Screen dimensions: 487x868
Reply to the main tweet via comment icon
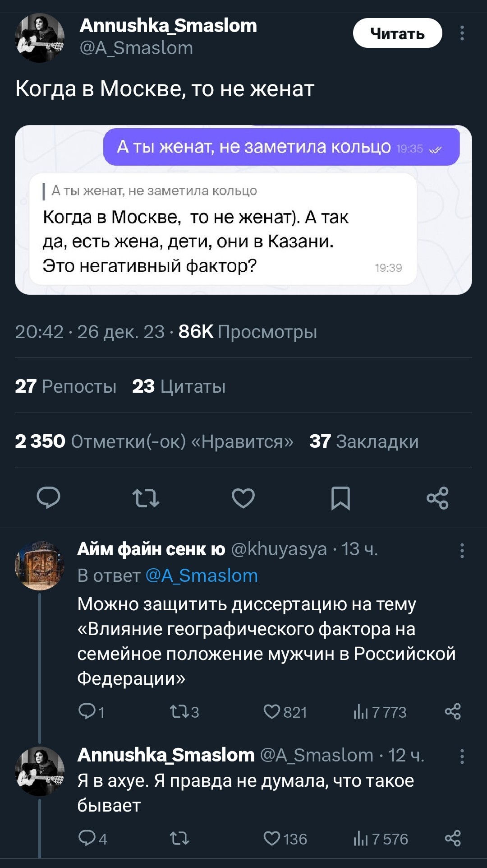[x=48, y=498]
